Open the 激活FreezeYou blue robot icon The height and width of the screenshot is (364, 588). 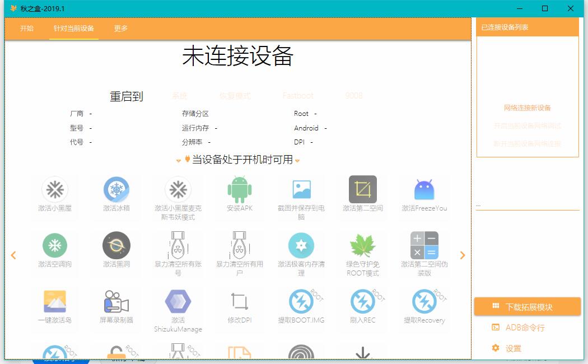click(x=424, y=189)
